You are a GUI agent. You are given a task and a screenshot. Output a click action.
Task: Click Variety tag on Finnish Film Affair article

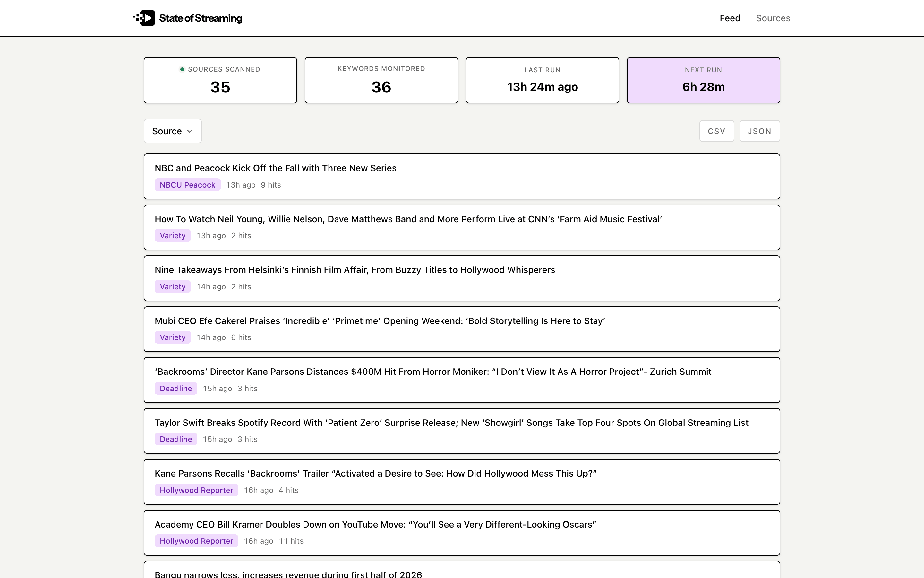point(173,286)
